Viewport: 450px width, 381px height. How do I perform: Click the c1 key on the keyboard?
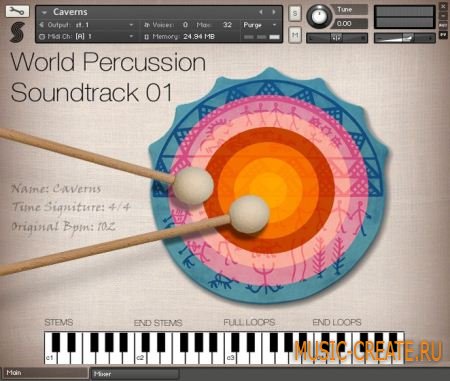(49, 358)
